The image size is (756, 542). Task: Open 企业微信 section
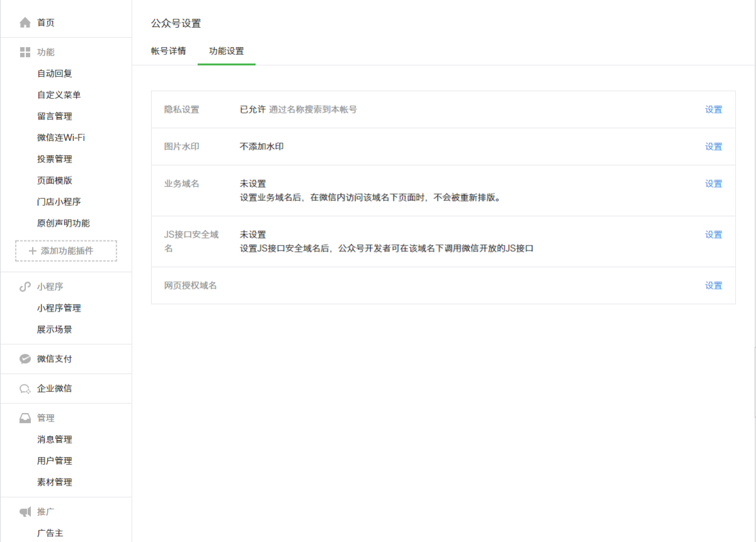point(55,388)
